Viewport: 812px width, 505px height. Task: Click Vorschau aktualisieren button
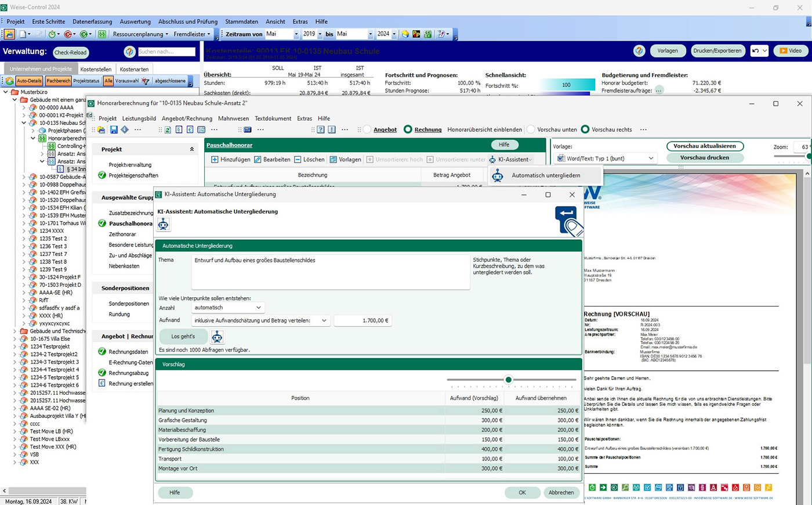[x=705, y=146]
